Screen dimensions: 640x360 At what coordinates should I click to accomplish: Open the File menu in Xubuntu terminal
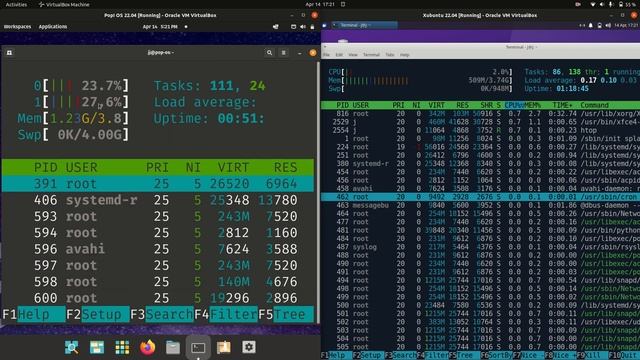click(327, 55)
